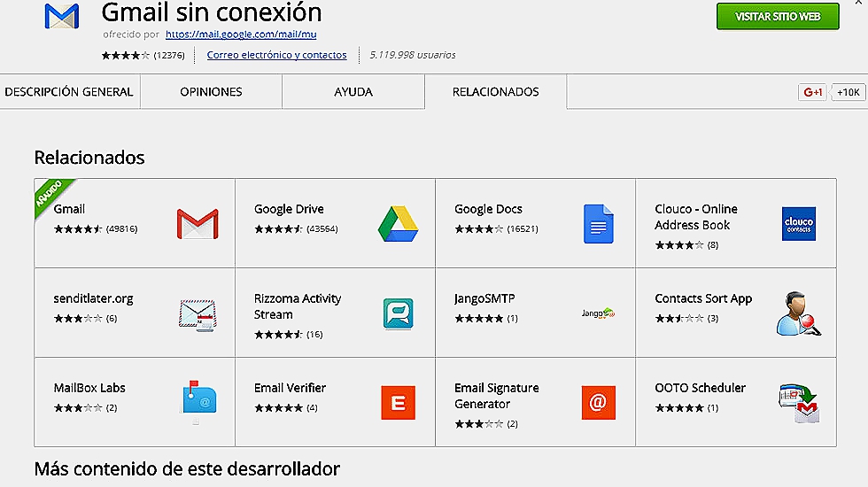868x487 pixels.
Task: Open Clouco - Online Address Book title
Action: pyautogui.click(x=696, y=217)
